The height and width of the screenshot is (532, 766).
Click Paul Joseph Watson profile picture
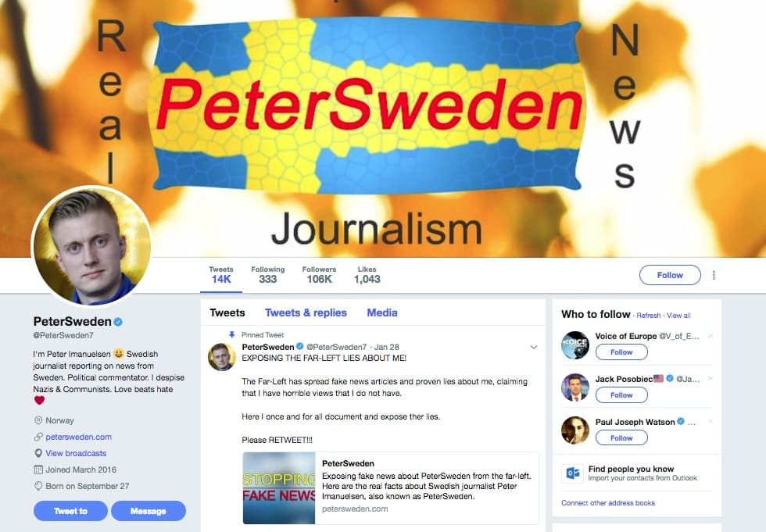pos(575,430)
